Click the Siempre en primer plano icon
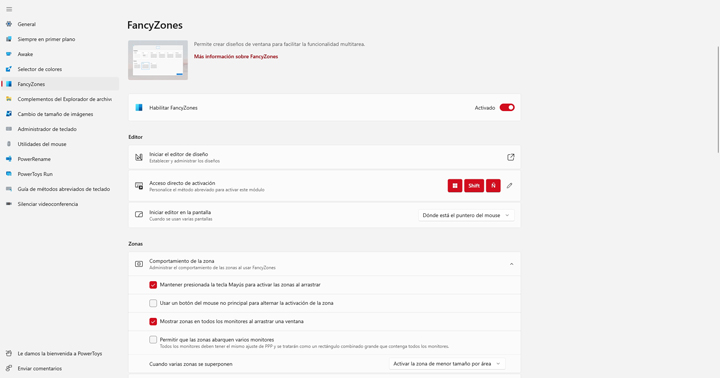Viewport: 720px width, 378px height. tap(9, 39)
